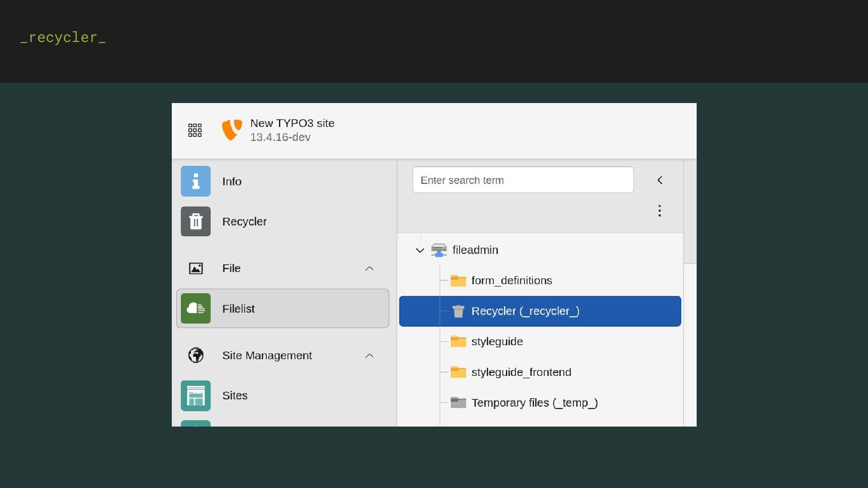Click the form_definitions folder icon
Viewport: 868px width, 488px height.
458,281
